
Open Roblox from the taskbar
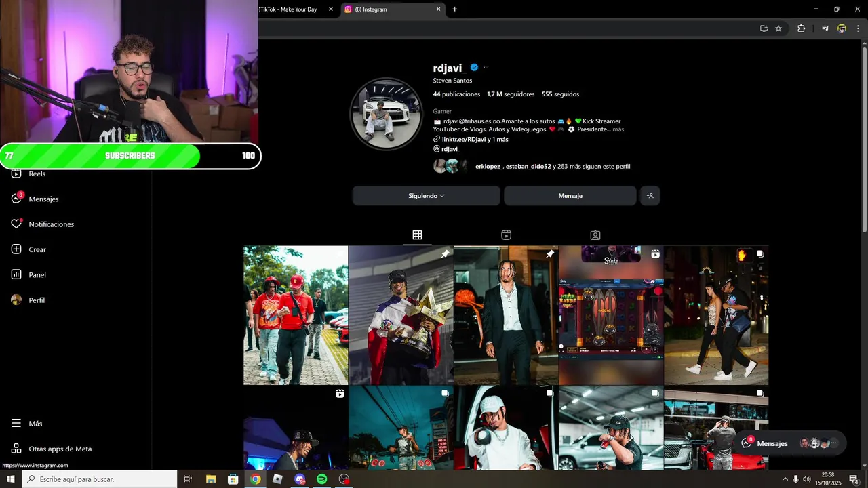[x=277, y=479]
